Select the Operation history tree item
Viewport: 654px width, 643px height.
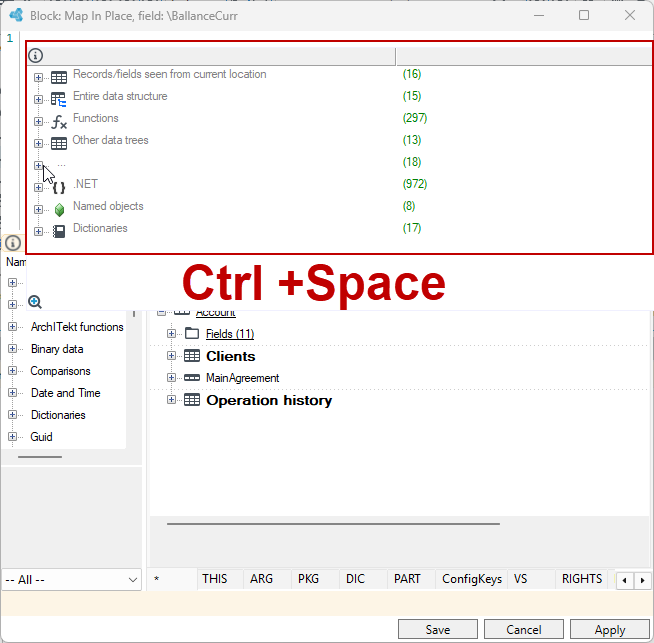pyautogui.click(x=269, y=400)
